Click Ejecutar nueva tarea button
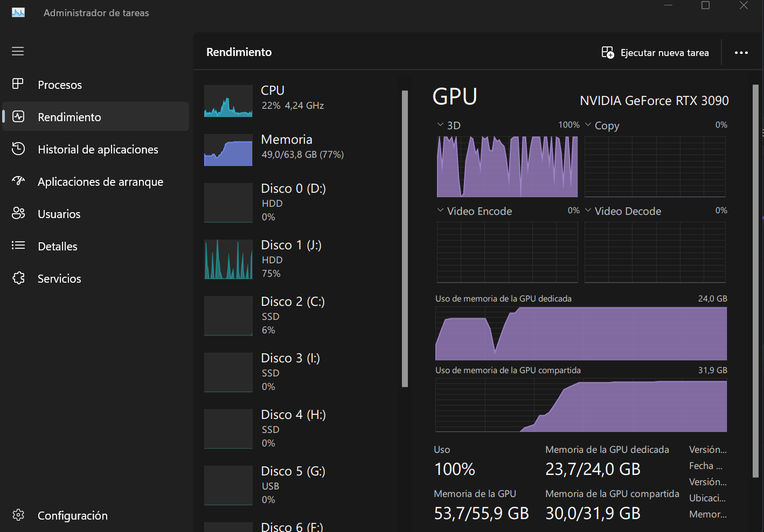The width and height of the screenshot is (764, 532). (655, 53)
